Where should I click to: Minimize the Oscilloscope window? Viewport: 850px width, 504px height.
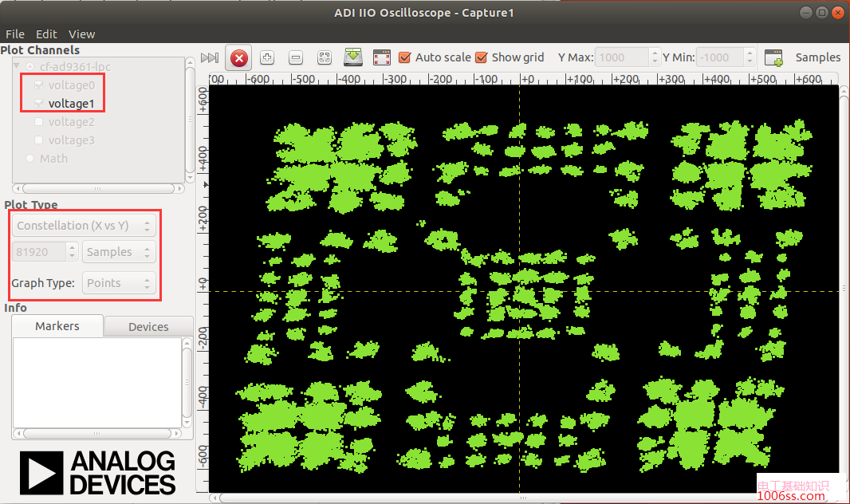point(806,13)
